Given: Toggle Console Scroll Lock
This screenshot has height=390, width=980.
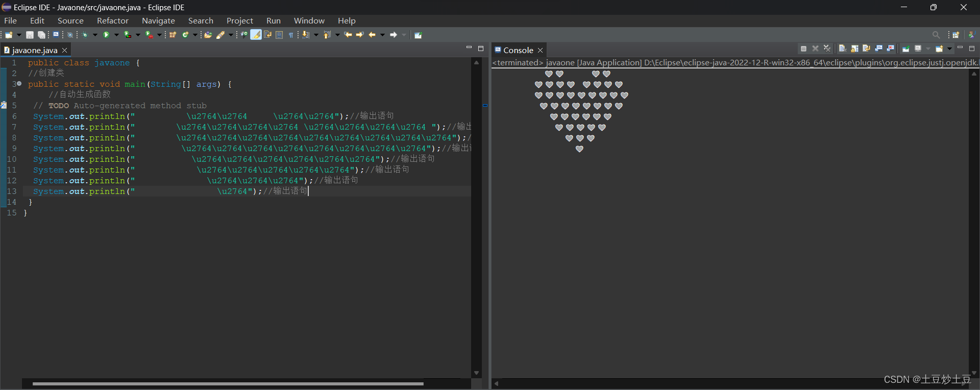Looking at the screenshot, I should [854, 48].
